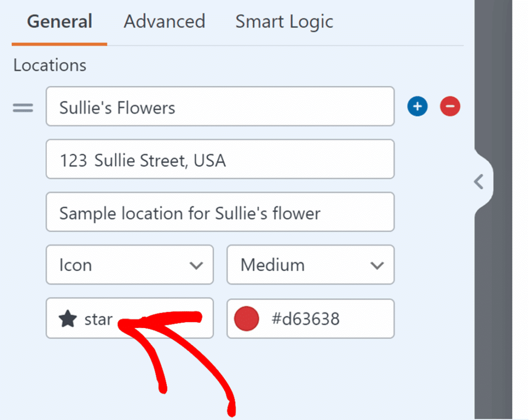Click the blue plus icon to add location
This screenshot has width=529, height=420.
tap(417, 106)
